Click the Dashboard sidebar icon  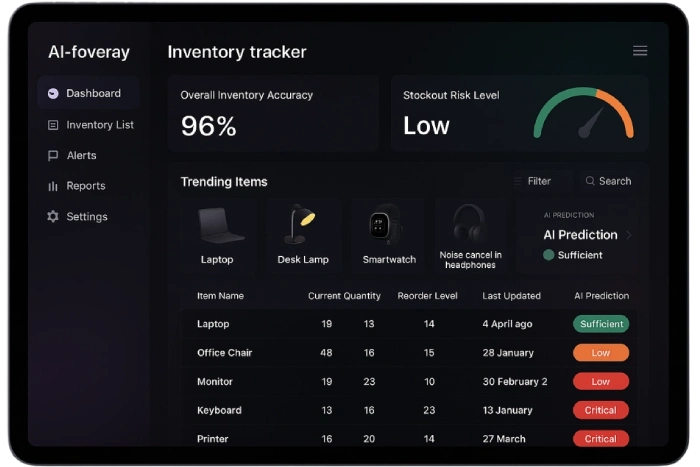[53, 93]
